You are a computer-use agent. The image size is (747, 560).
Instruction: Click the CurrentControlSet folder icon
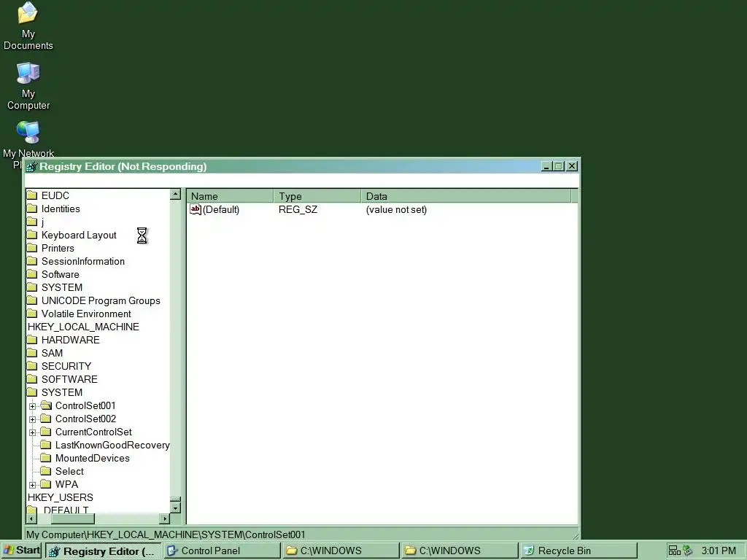tap(46, 432)
